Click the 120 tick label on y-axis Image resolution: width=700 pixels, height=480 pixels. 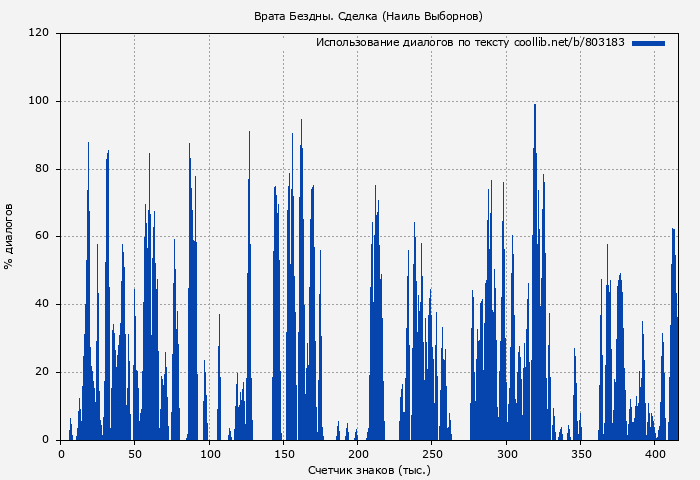point(40,33)
